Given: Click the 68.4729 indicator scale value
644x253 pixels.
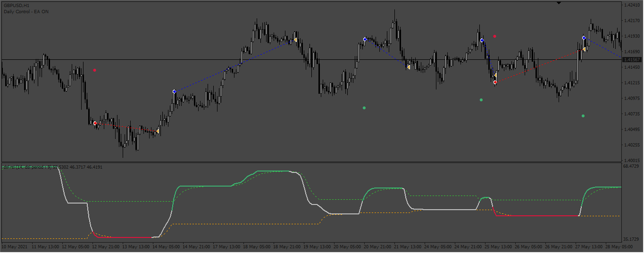Looking at the screenshot, I should [632, 166].
